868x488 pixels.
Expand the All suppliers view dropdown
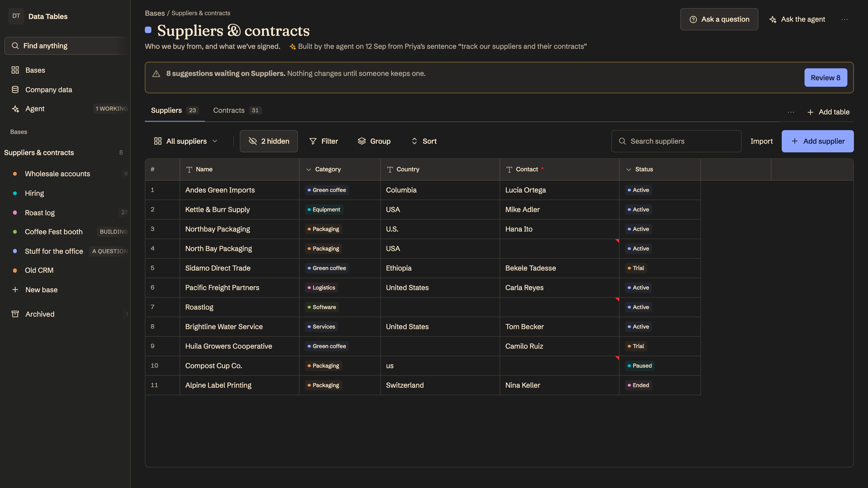186,141
